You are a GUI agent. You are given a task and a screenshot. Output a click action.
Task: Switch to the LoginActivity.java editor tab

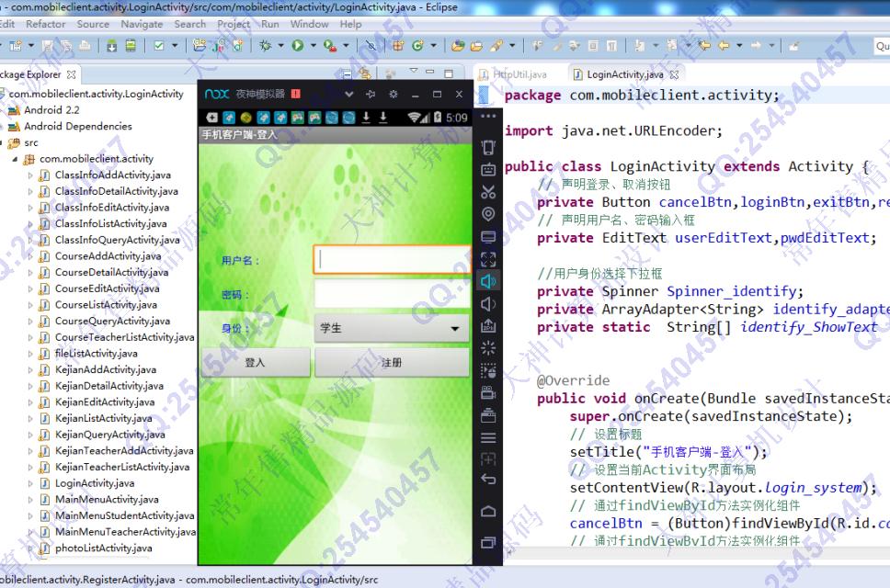(x=624, y=74)
